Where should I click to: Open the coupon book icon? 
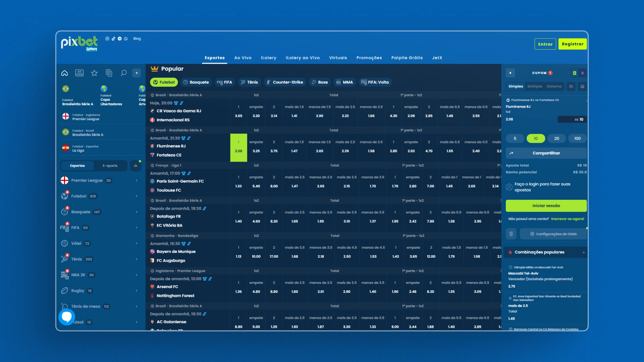(571, 86)
